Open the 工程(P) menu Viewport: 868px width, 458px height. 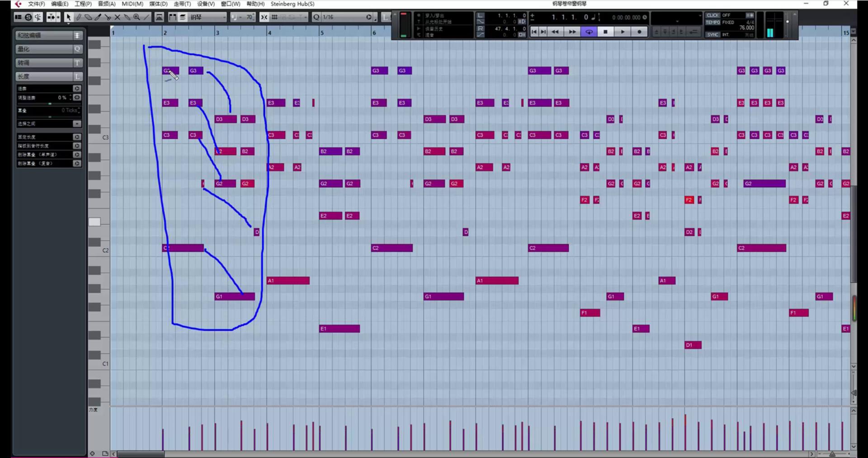(x=83, y=4)
